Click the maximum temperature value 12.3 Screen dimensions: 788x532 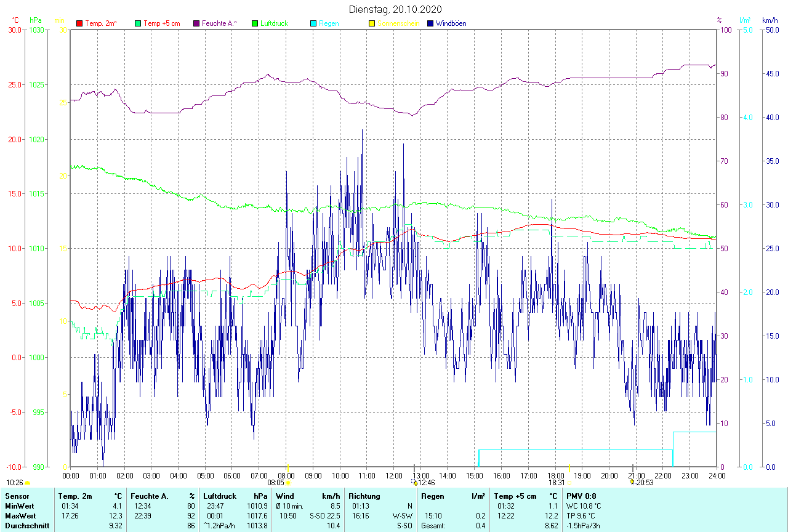click(x=116, y=516)
